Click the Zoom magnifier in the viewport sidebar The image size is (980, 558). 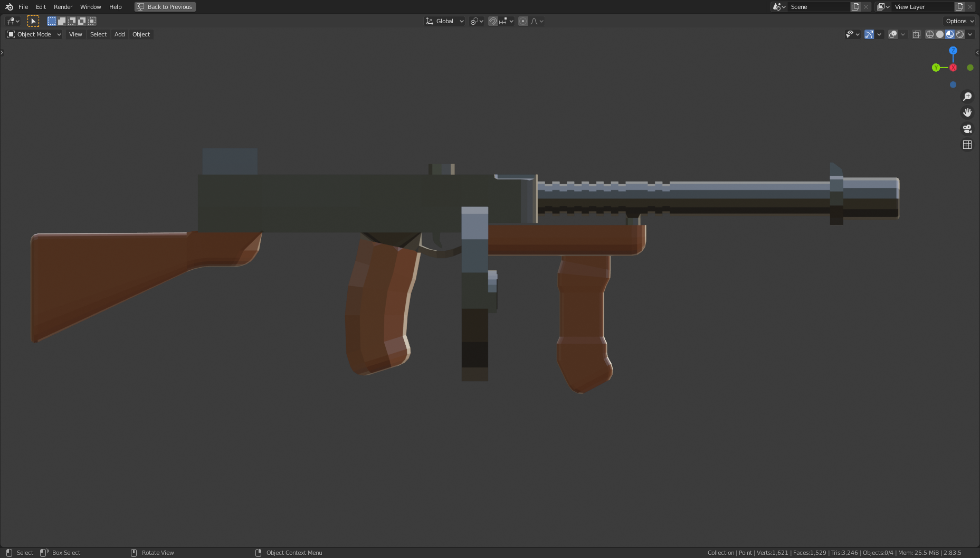(x=967, y=96)
